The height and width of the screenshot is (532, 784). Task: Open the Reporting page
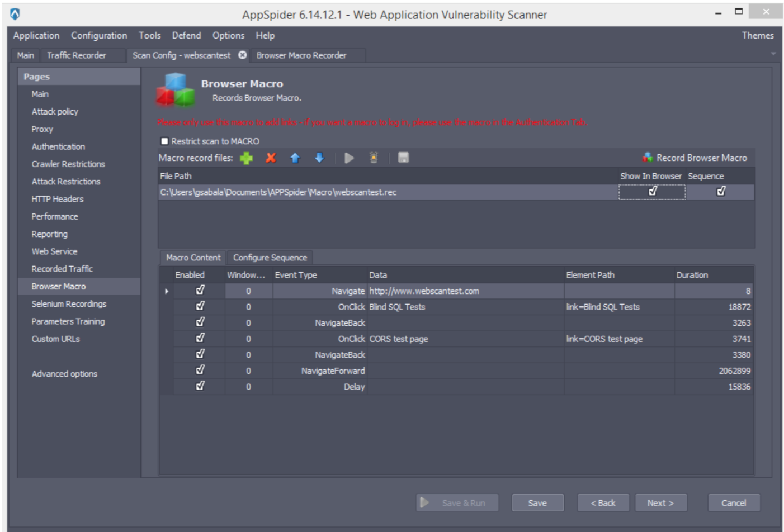[49, 234]
